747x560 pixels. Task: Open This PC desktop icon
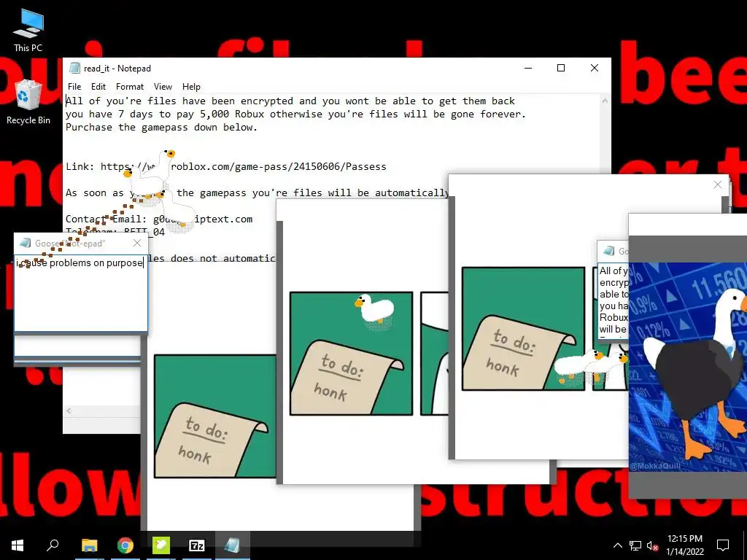[28, 31]
